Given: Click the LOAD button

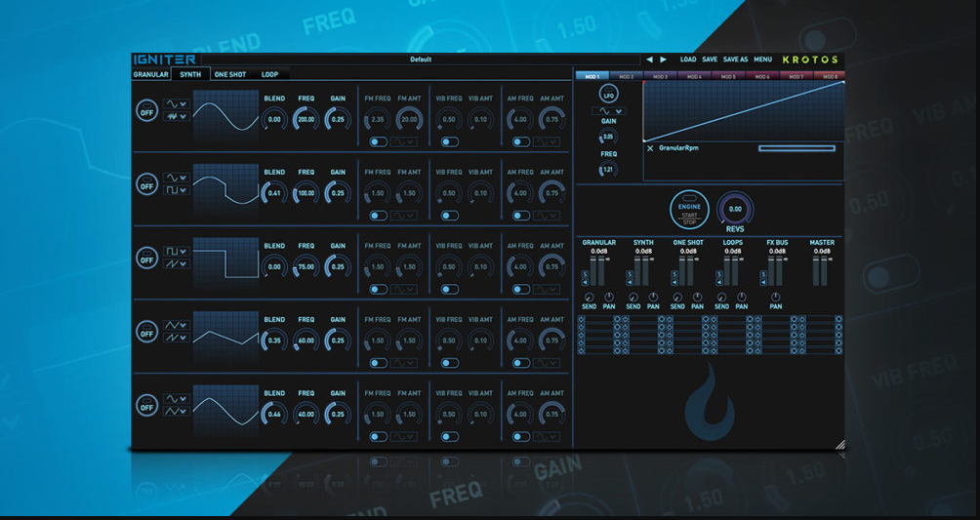Looking at the screenshot, I should (x=688, y=60).
